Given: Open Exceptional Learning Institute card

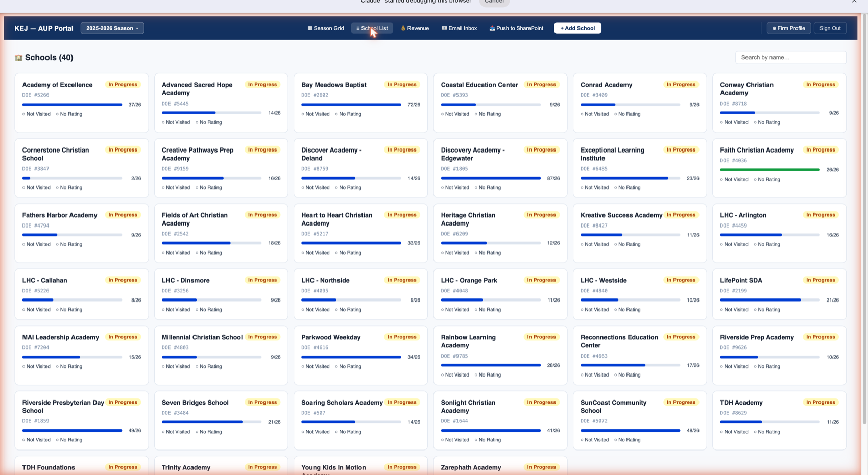Looking at the screenshot, I should coord(640,168).
